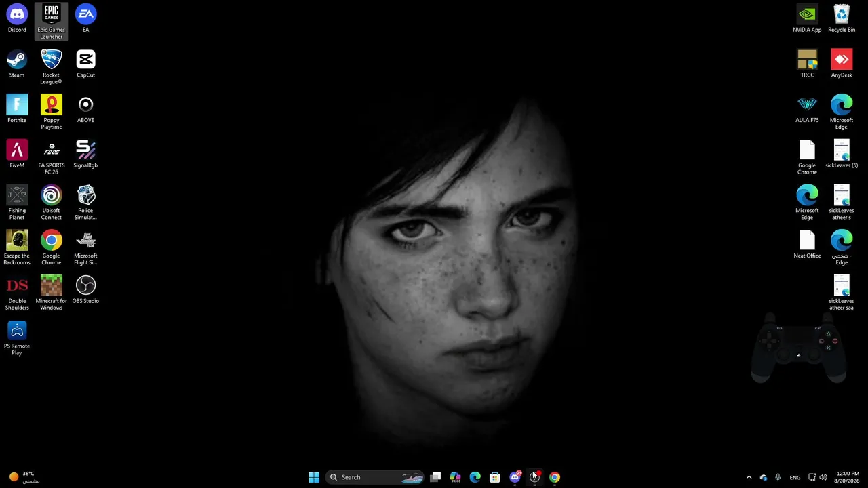Select the Microsoft Edge shortcut beside AULA F75
Screen dimensions: 868x488
click(x=842, y=112)
